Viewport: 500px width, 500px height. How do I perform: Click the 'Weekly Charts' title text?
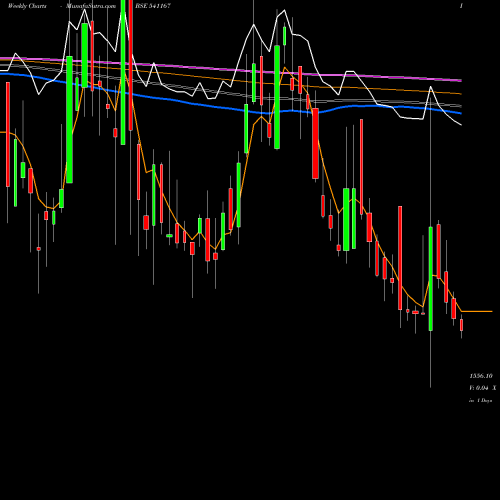[27, 6]
